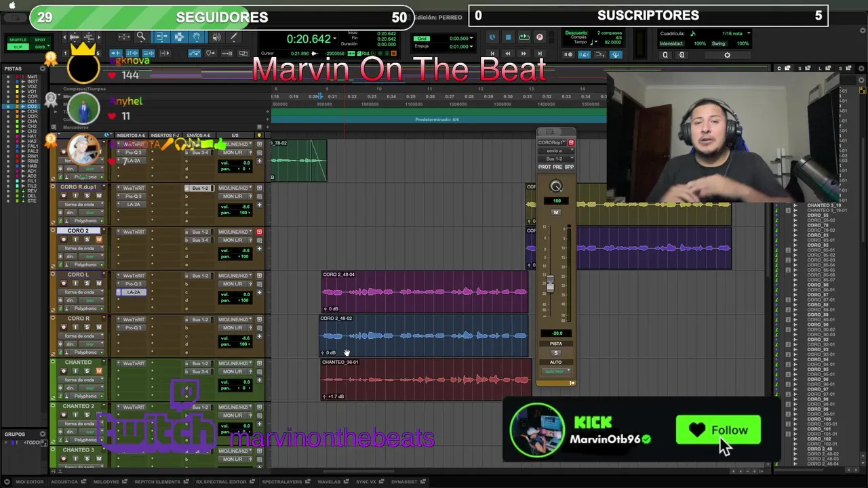Open the RX SPECTRAL EDITOR tab
Image resolution: width=868 pixels, height=488 pixels.
coord(224,482)
